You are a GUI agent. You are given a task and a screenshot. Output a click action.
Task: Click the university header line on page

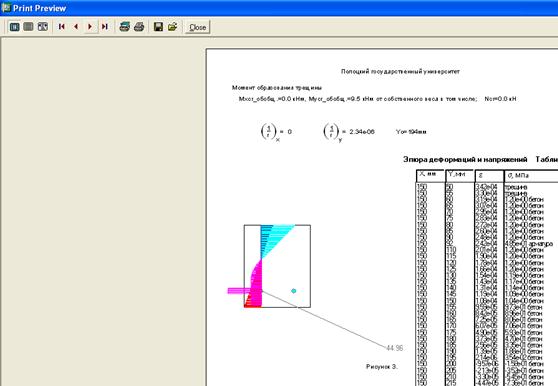(x=400, y=72)
